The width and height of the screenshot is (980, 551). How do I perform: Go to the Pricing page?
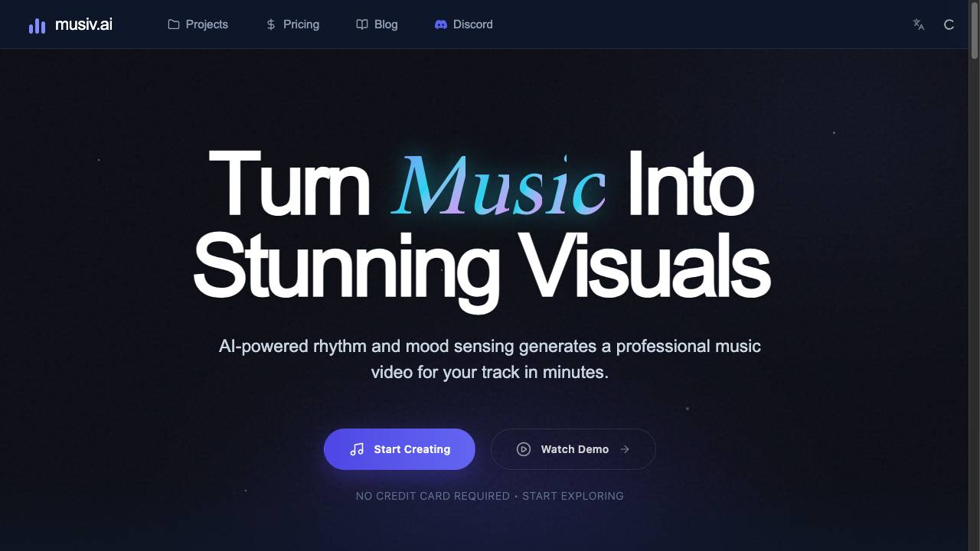(292, 24)
